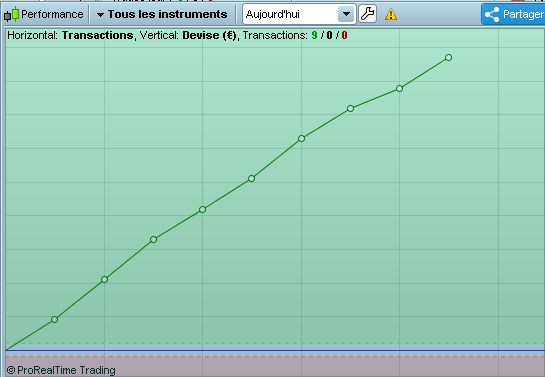The image size is (545, 377).
Task: Select the last, highest data point on the curve
Action: coord(448,58)
